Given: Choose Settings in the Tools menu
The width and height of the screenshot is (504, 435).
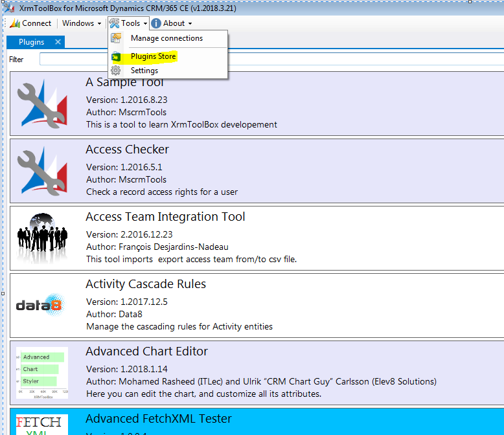Looking at the screenshot, I should [x=144, y=71].
